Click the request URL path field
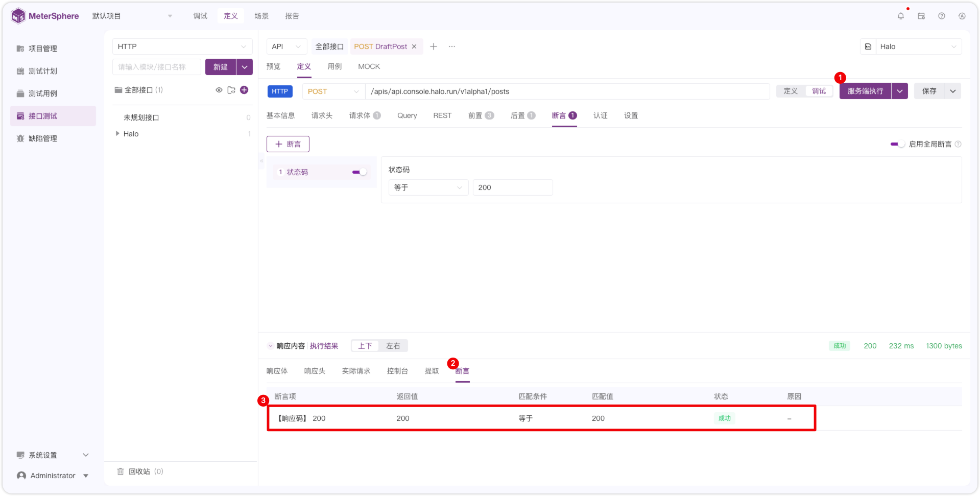This screenshot has height=496, width=980. (x=567, y=91)
